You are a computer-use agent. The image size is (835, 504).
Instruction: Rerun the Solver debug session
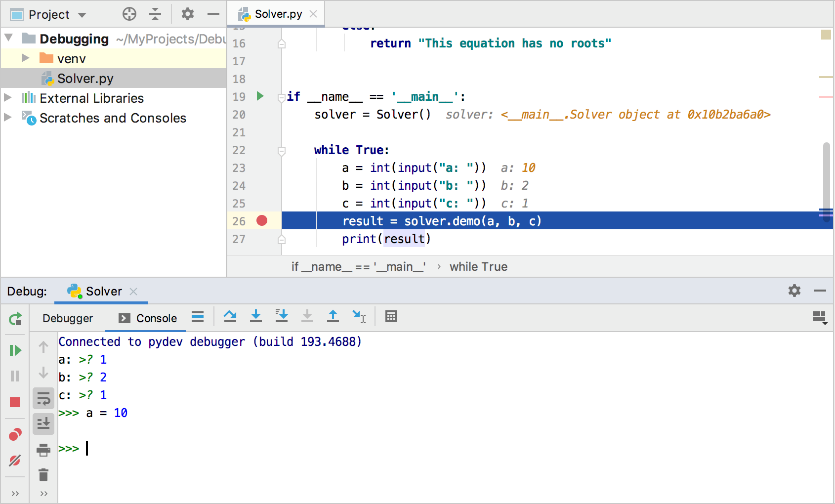tap(15, 319)
